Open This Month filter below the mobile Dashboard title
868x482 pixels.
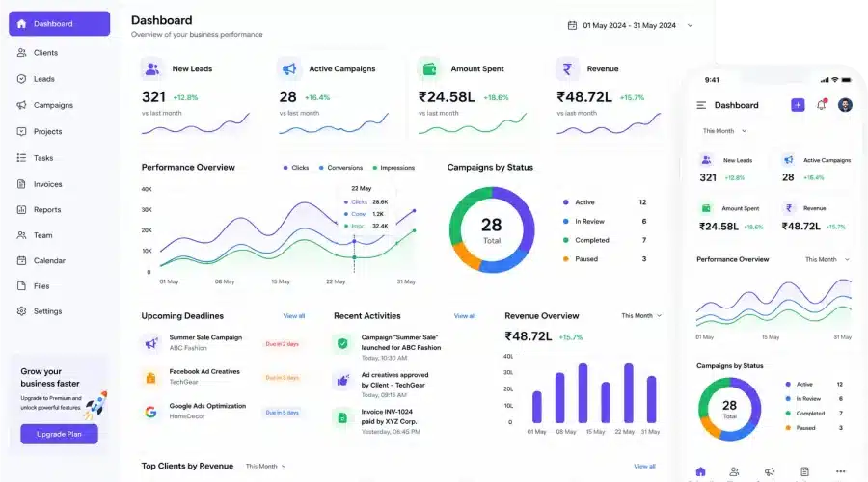point(724,131)
